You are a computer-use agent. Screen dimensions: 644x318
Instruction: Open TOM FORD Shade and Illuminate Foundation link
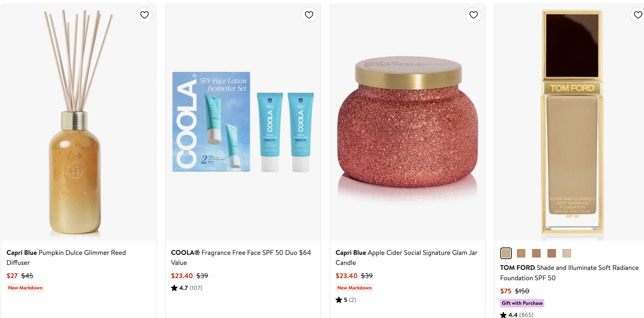(x=569, y=273)
